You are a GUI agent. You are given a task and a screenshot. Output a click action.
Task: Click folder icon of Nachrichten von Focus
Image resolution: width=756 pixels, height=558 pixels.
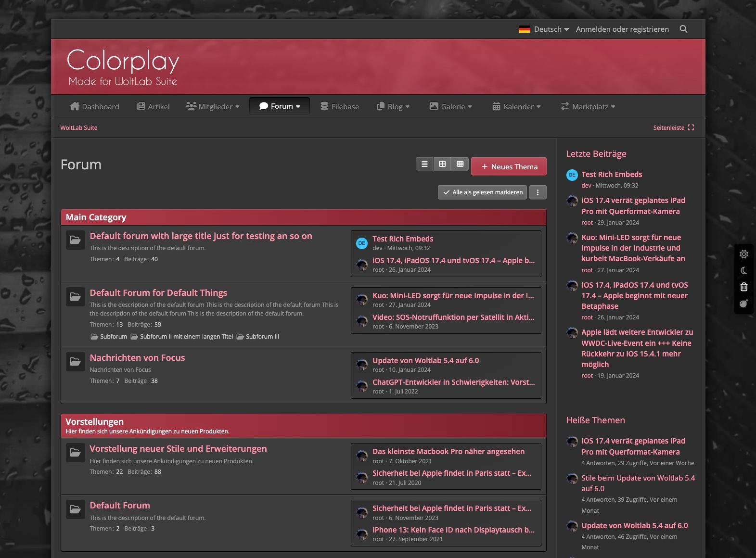[x=76, y=362]
